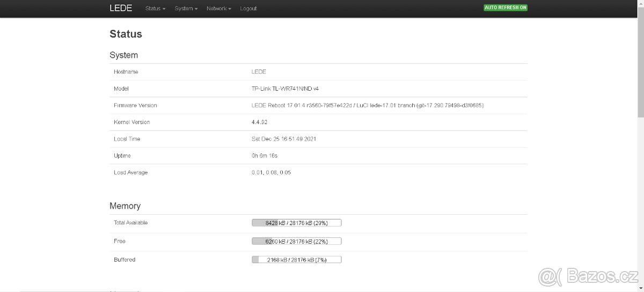Expand the System dropdown menu
Viewport: 644px width, 292px height.
186,9
